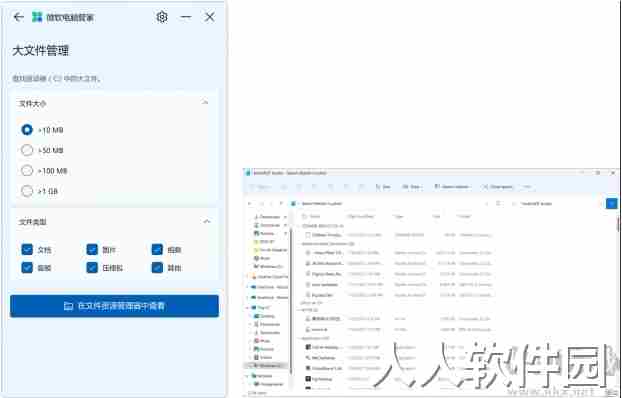Uncheck the 视频 file type checkbox
The image size is (622, 398).
pyautogui.click(x=157, y=250)
